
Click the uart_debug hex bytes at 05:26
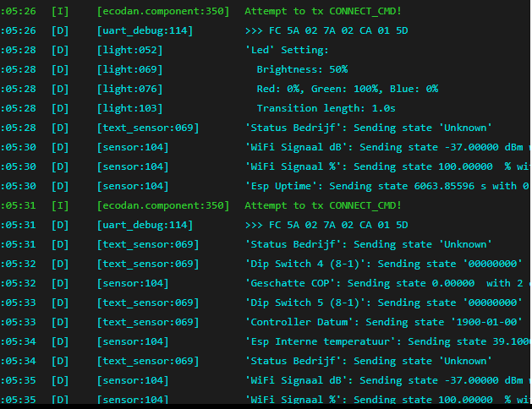pyautogui.click(x=326, y=30)
